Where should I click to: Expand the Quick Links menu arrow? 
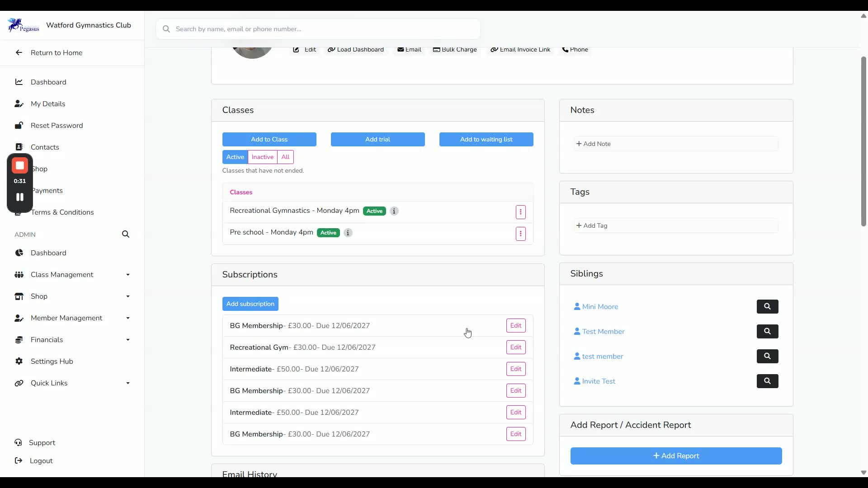(x=128, y=383)
